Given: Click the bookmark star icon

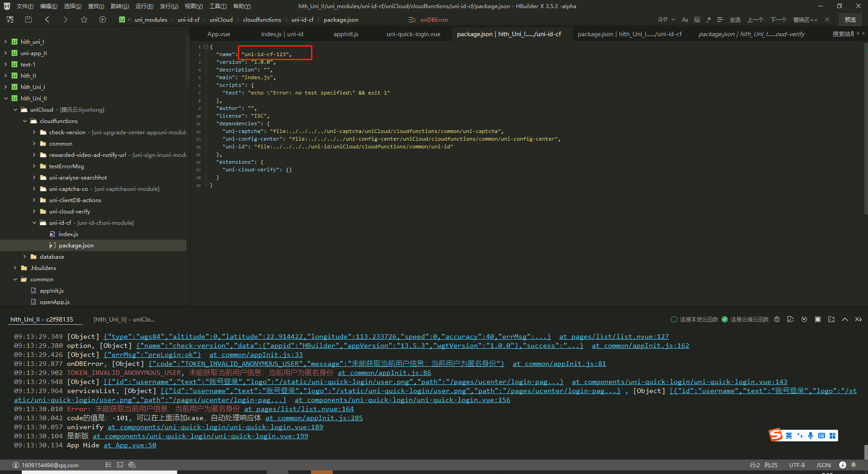Looking at the screenshot, I should point(84,19).
